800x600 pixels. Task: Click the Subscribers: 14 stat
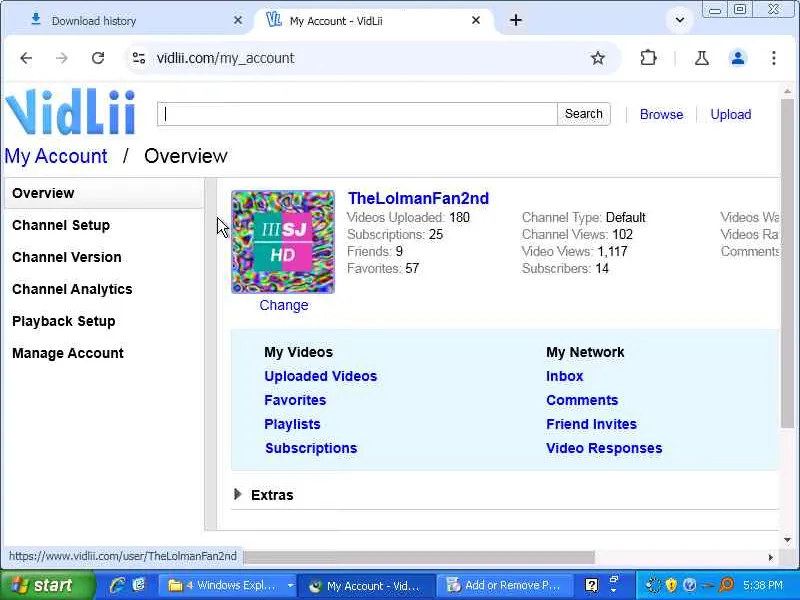[565, 269]
